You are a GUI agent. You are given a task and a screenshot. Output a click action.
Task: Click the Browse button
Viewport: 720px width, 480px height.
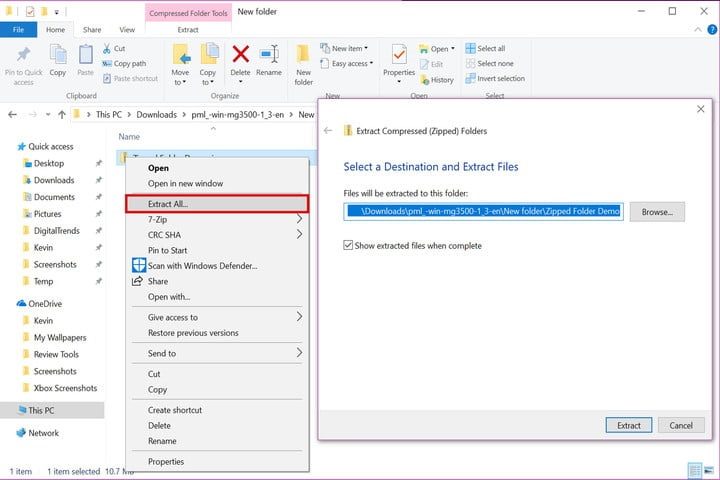point(657,212)
